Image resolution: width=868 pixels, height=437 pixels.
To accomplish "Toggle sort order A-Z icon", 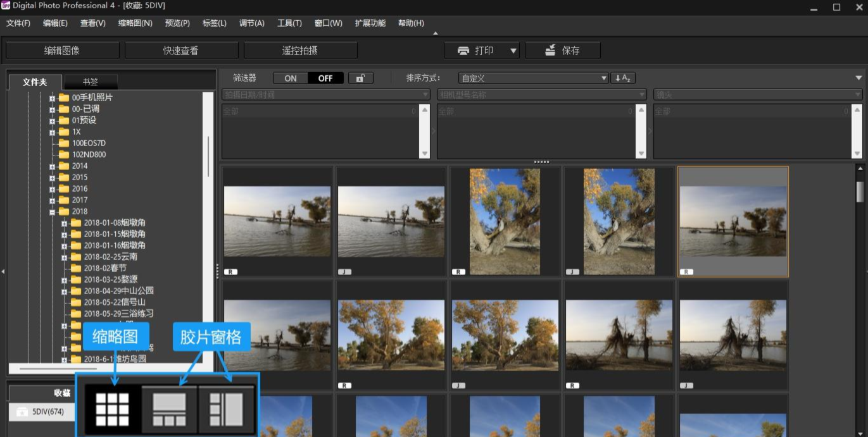I will (x=622, y=78).
